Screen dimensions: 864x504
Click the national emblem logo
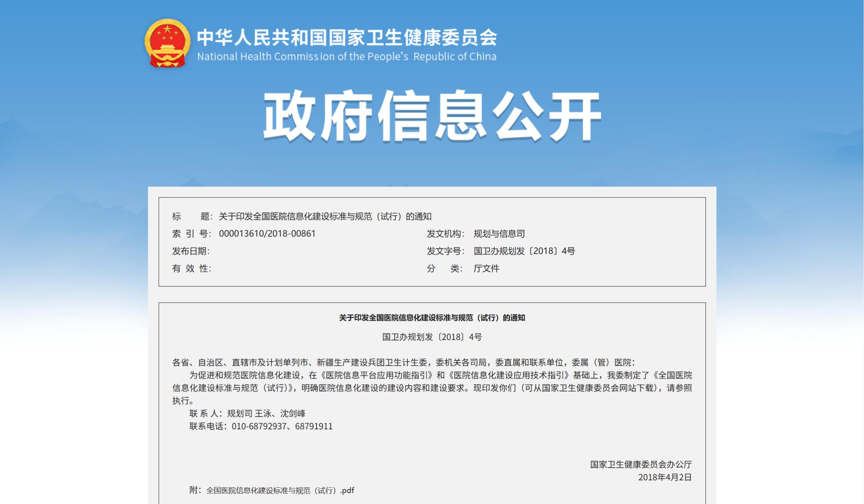pyautogui.click(x=167, y=43)
